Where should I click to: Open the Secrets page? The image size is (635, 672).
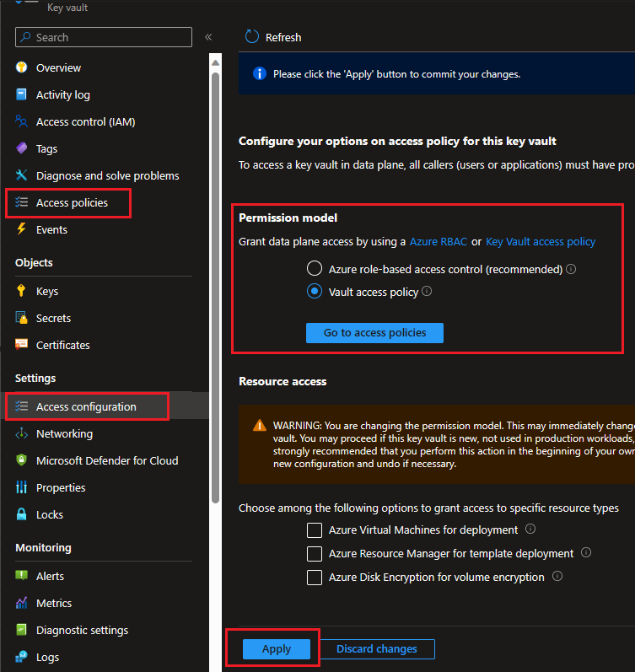54,318
